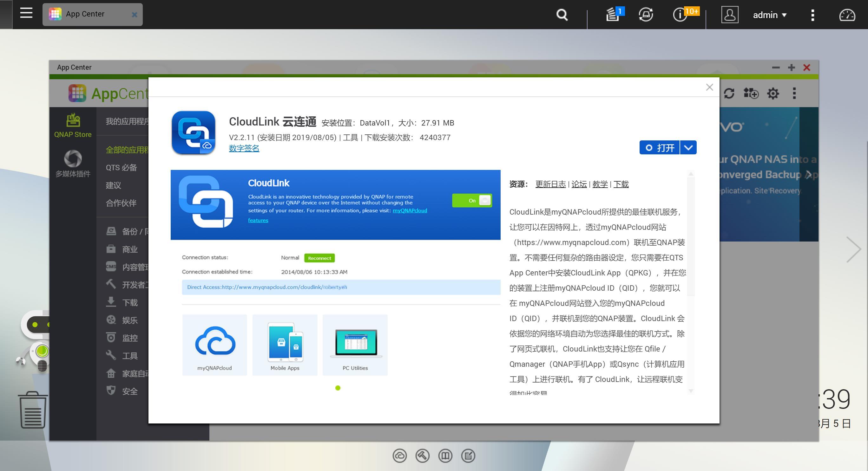Click the green screenshot pagination dot

pyautogui.click(x=338, y=388)
